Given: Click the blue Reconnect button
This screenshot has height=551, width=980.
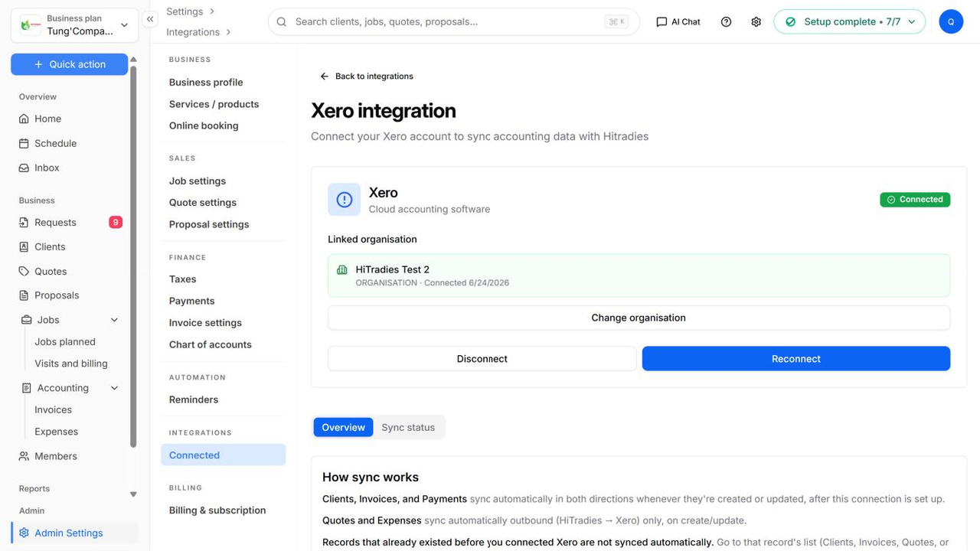Looking at the screenshot, I should pyautogui.click(x=796, y=359).
